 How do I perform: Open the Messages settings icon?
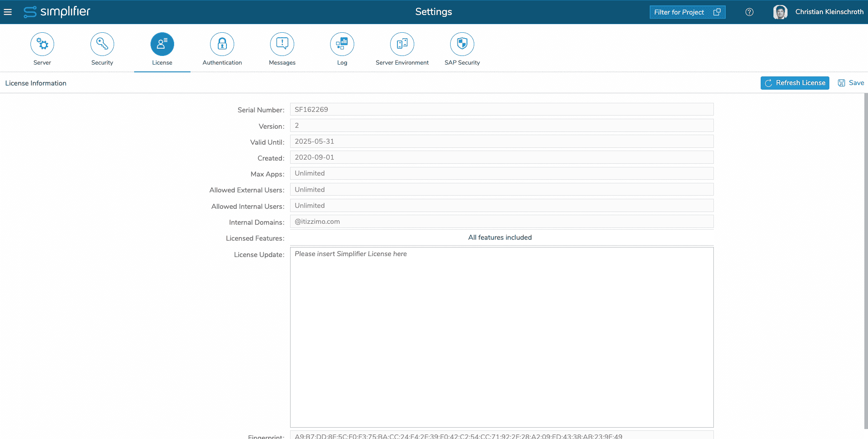[x=282, y=44]
